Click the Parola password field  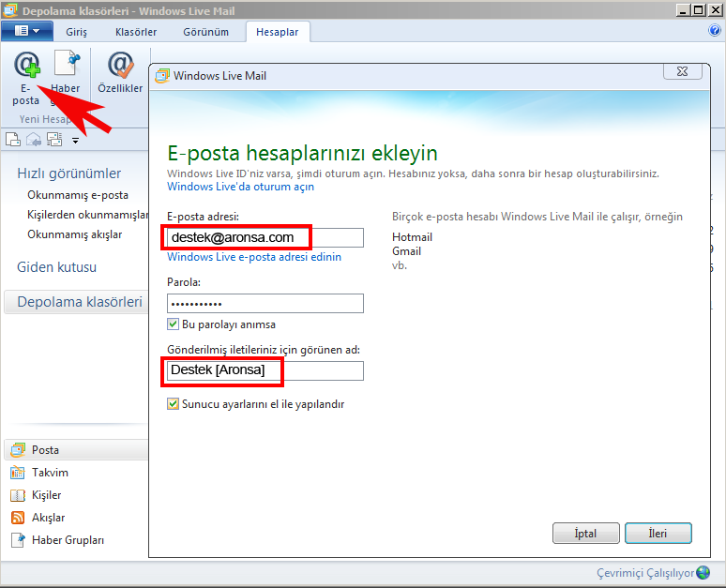(x=265, y=304)
